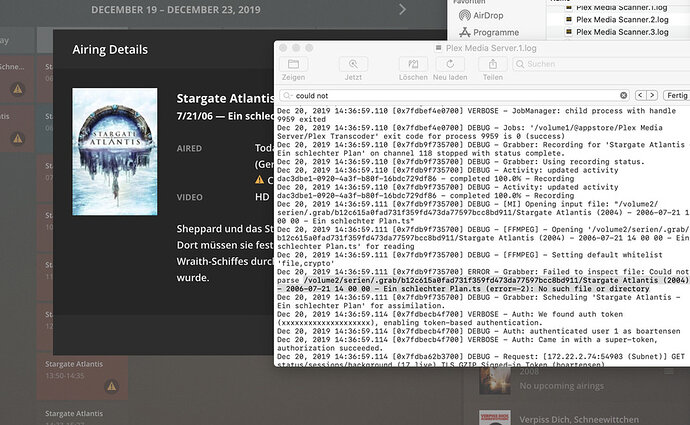Go to next week with chevron arrow
The width and height of the screenshot is (690, 425).
pyautogui.click(x=402, y=9)
